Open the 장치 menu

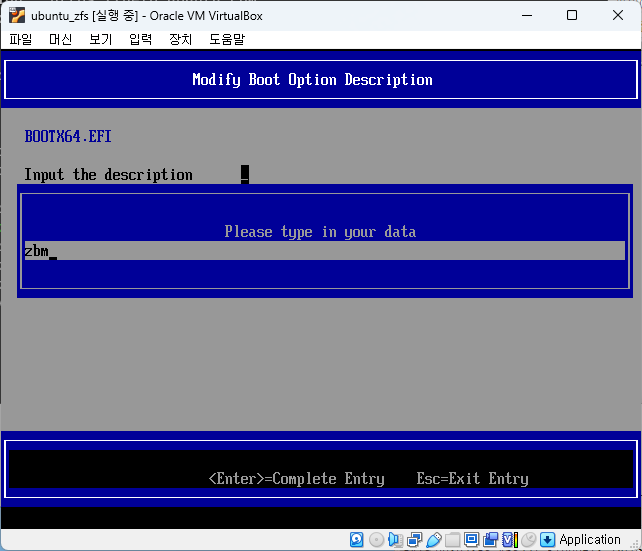180,39
